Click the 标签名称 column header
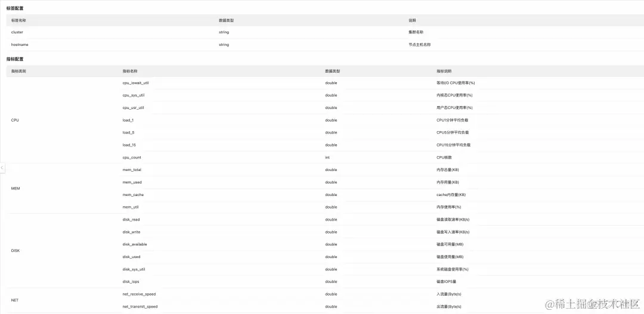 pyautogui.click(x=19, y=20)
